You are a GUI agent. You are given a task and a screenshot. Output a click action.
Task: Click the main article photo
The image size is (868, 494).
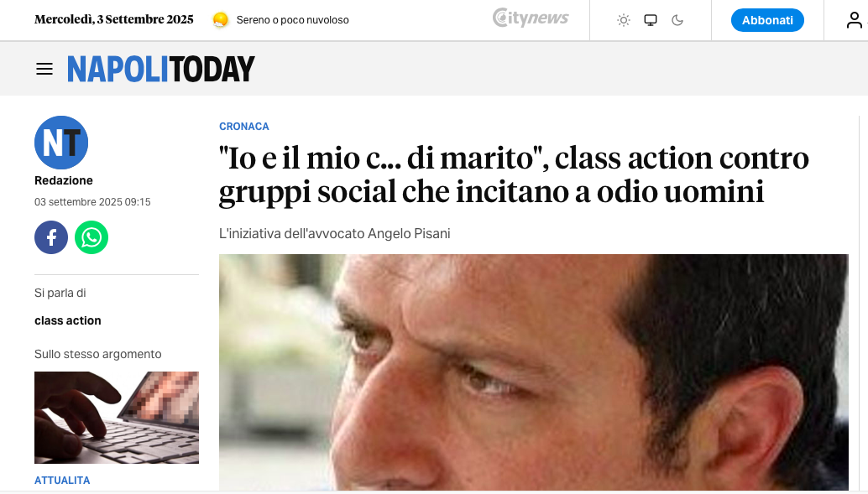[x=534, y=372]
